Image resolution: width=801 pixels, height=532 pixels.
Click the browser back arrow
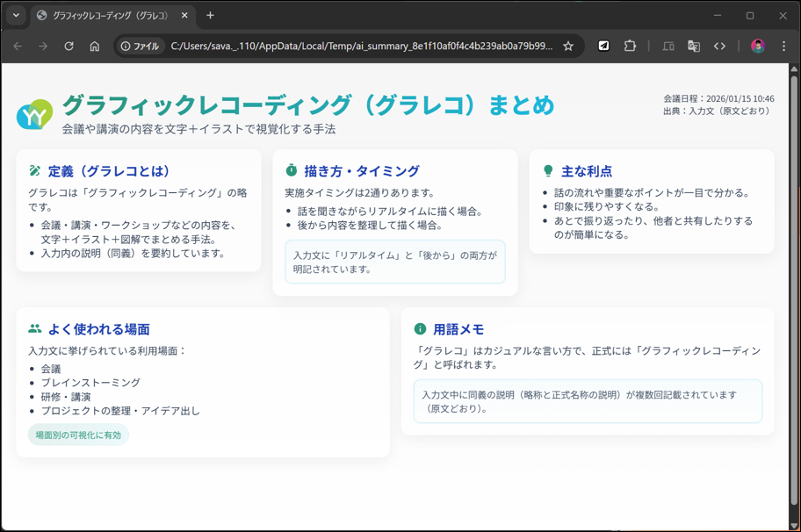click(18, 46)
